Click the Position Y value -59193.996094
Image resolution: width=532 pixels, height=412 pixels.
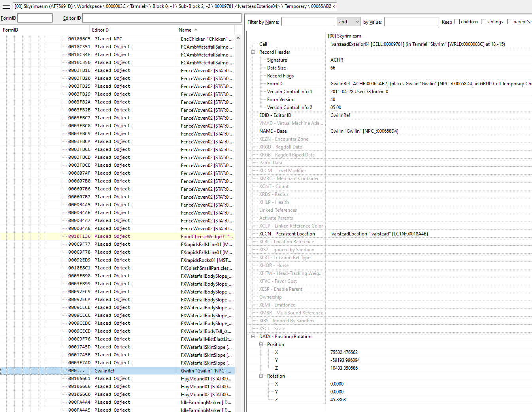[345, 360]
